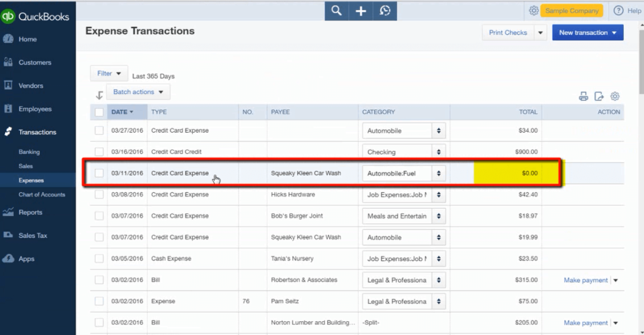
Task: Check the Robertson & Associates row checkbox
Action: point(99,280)
